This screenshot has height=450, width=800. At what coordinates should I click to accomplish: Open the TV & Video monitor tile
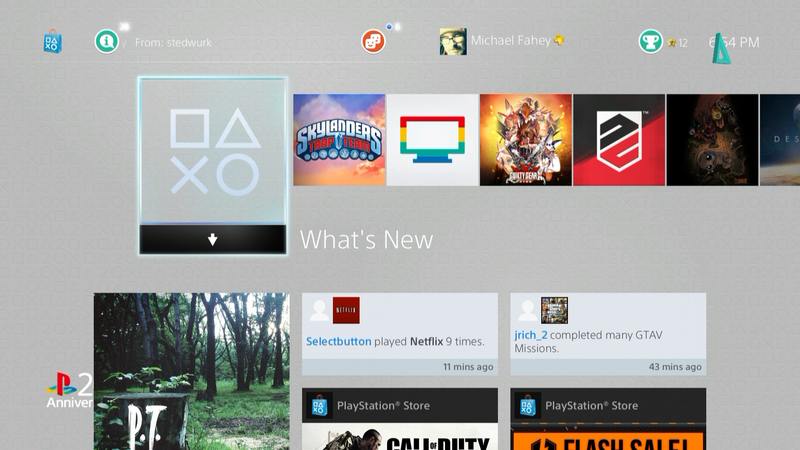point(433,139)
